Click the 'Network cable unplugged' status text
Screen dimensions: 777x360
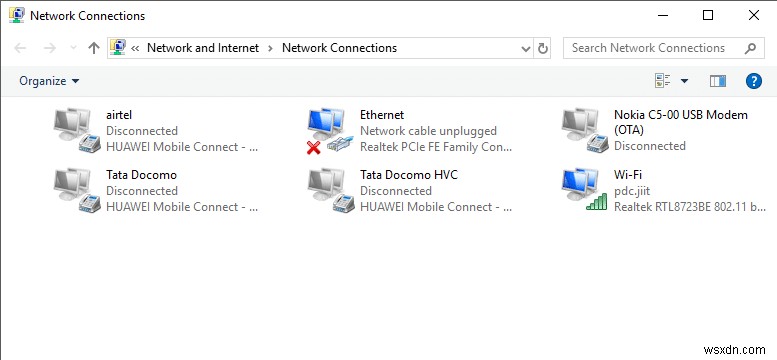point(428,131)
